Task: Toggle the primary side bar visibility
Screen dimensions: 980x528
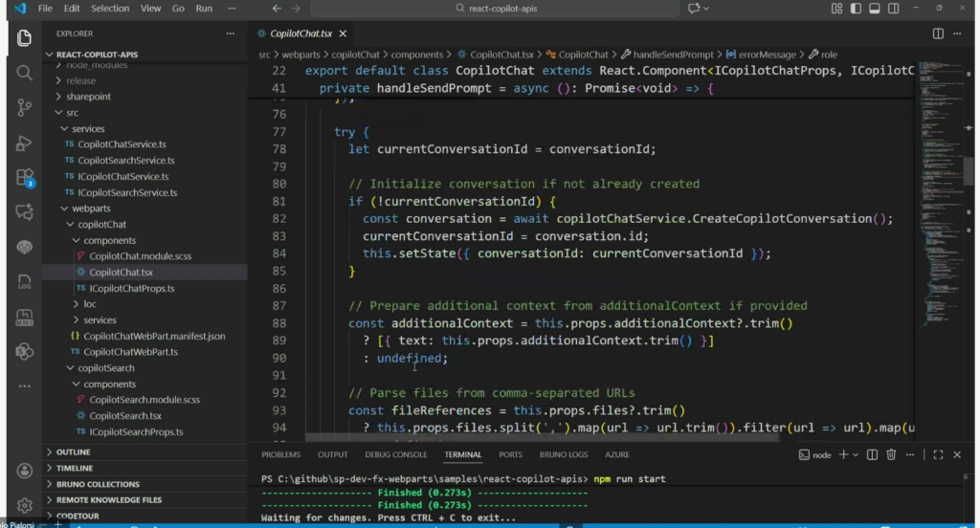Action: [x=855, y=9]
